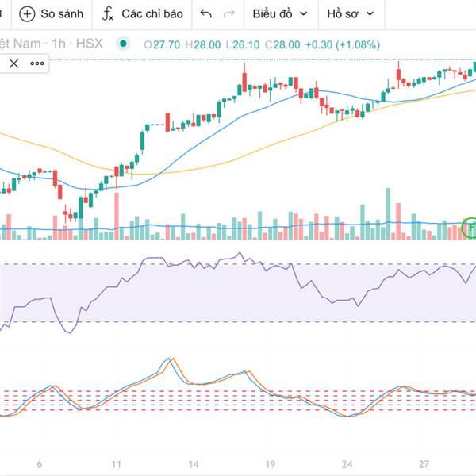Click date label 27 on time axis
The width and height of the screenshot is (476, 476).
tap(424, 464)
